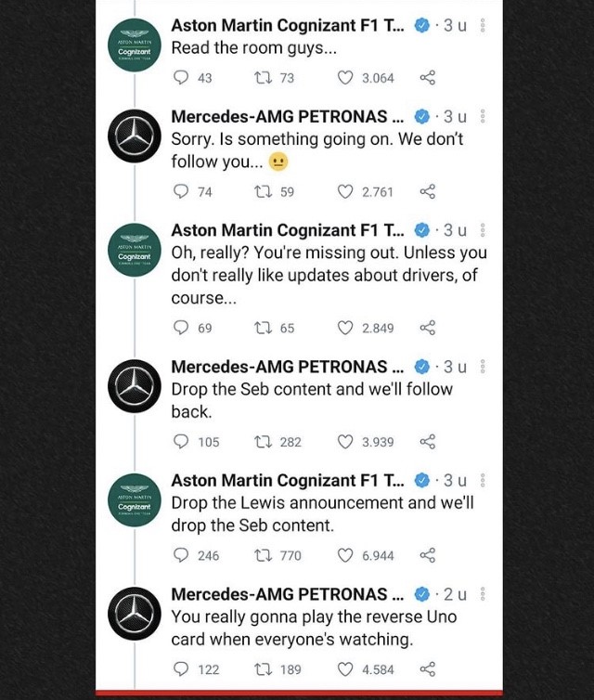The width and height of the screenshot is (594, 700).
Task: Share the "Sorry. Is something going on" tweet
Action: (x=428, y=191)
